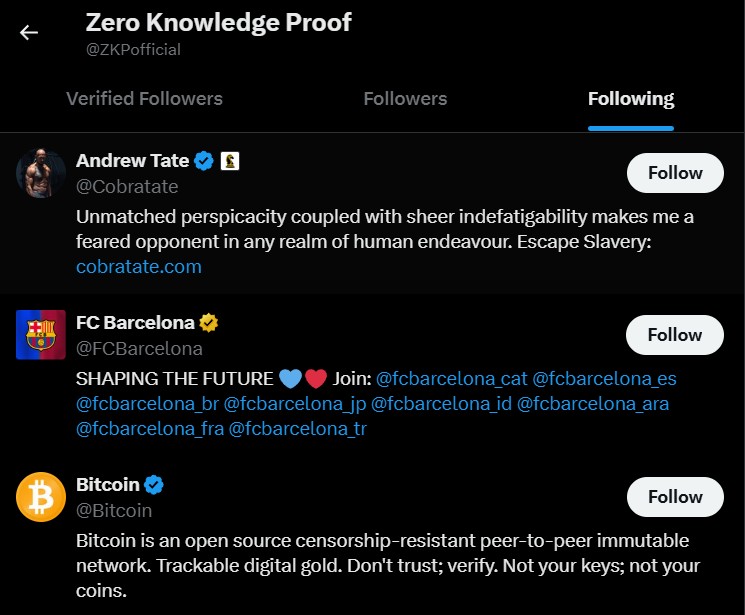Open the cobratate.com link
The width and height of the screenshot is (745, 615).
[x=139, y=267]
